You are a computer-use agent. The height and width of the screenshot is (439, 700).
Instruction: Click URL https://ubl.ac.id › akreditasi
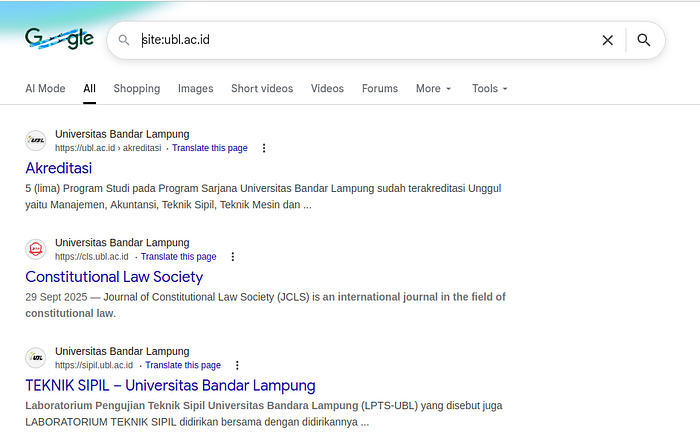108,148
